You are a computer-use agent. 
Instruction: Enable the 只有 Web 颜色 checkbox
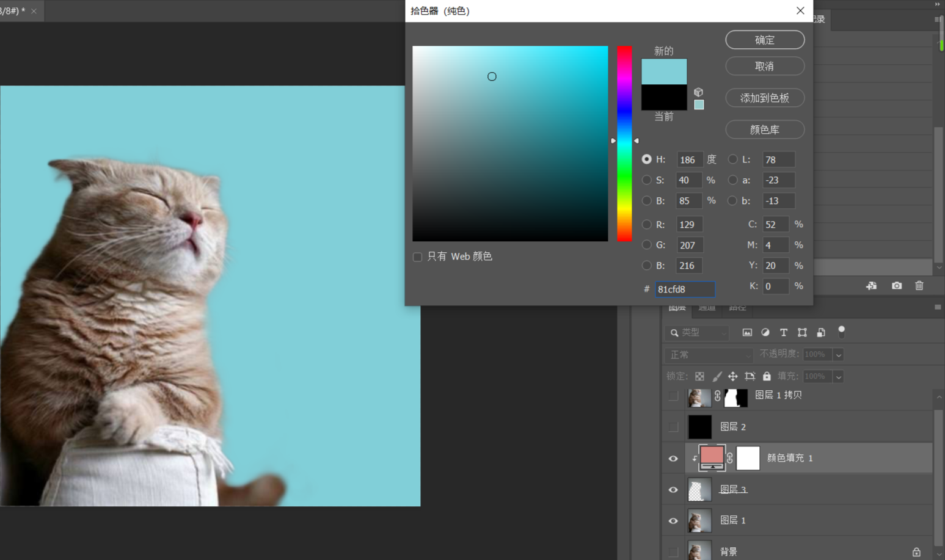click(x=417, y=256)
